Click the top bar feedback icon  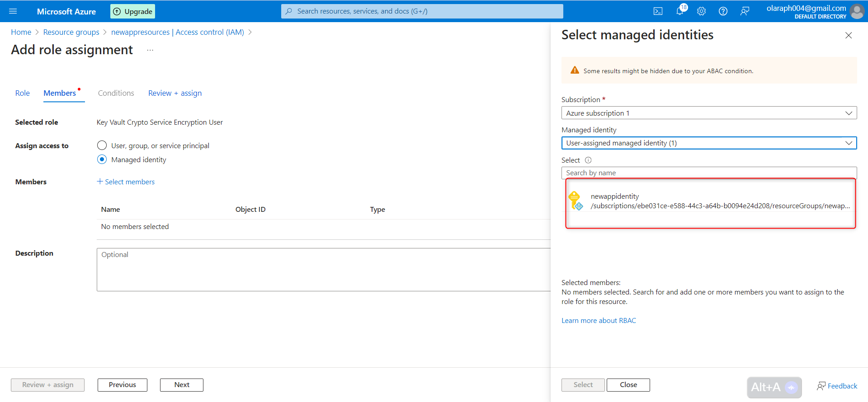(x=745, y=11)
